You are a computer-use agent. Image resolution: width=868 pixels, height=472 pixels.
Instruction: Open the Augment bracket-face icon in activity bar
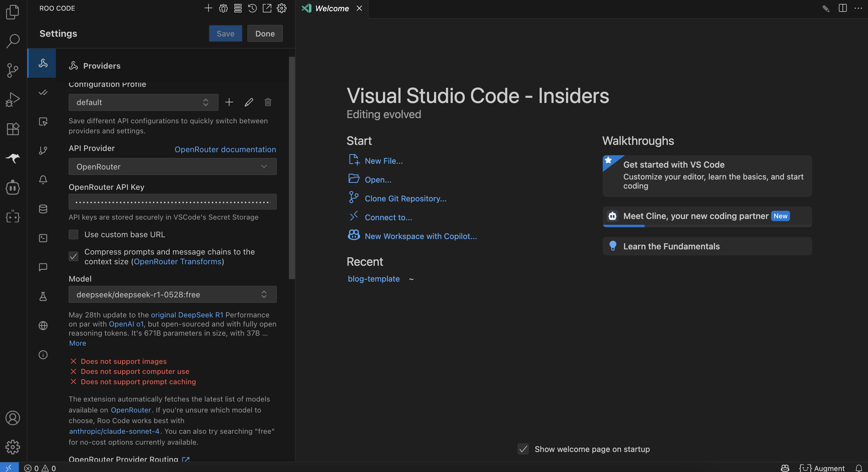[13, 217]
